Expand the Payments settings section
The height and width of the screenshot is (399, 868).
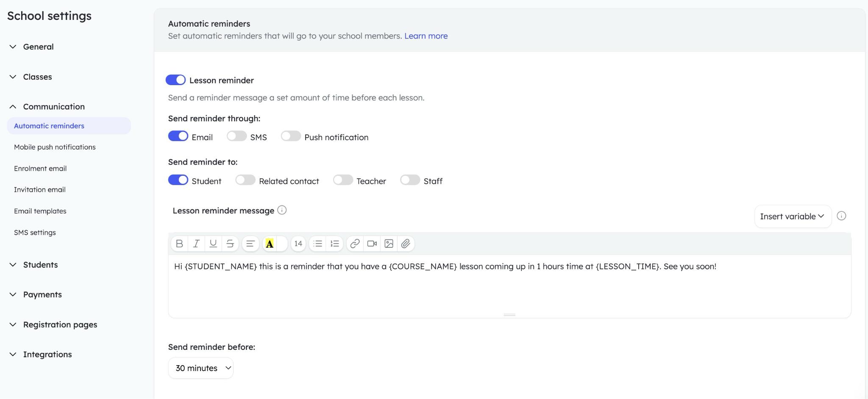[x=42, y=294]
